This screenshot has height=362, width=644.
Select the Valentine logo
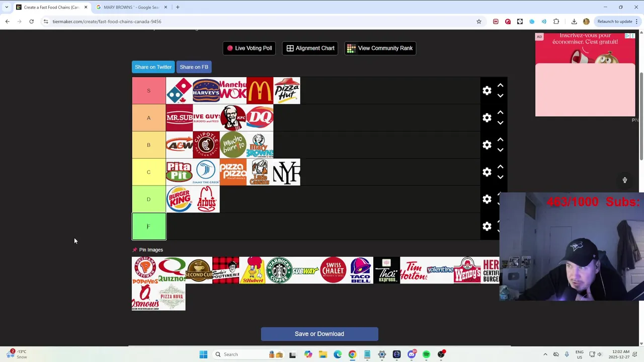tap(440, 270)
